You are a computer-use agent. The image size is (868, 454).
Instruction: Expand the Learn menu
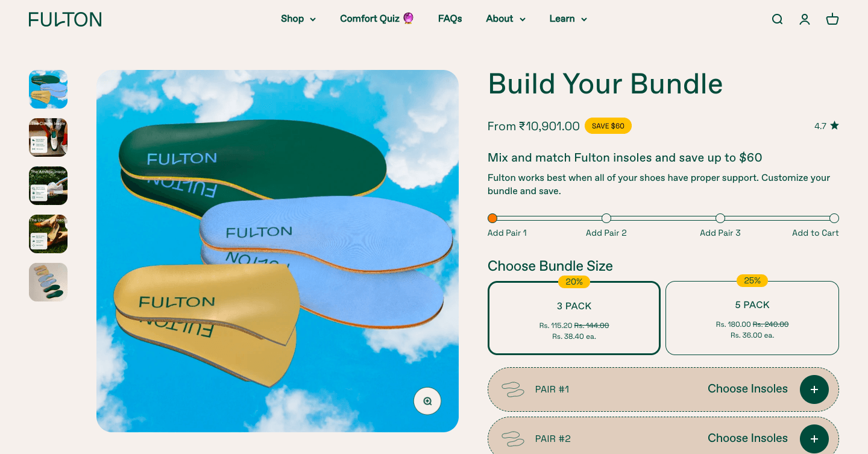pos(568,19)
